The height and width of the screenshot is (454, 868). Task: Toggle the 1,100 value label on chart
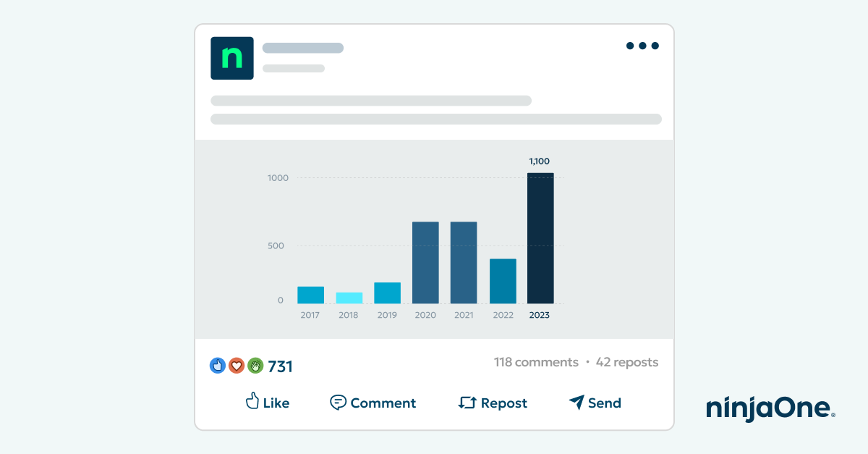539,161
